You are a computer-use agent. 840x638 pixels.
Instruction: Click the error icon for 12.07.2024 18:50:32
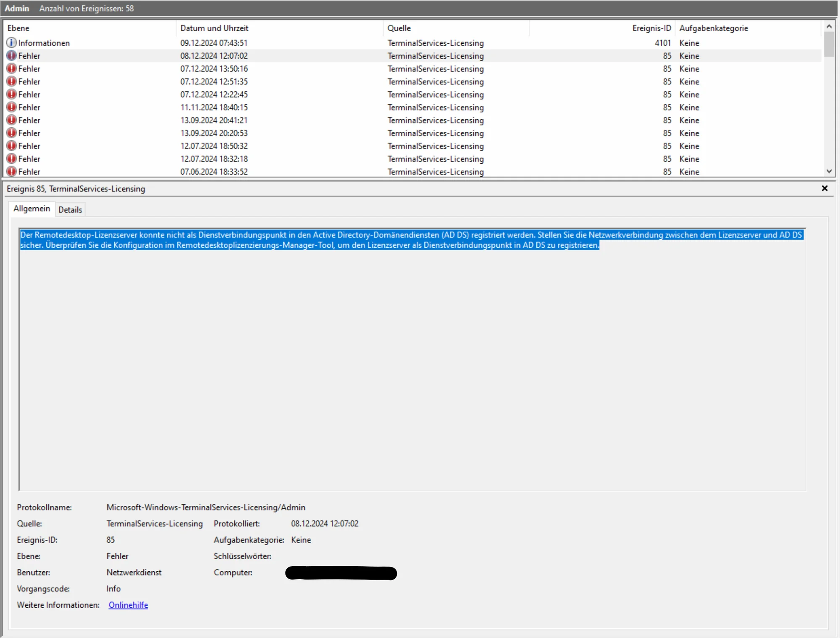click(11, 146)
